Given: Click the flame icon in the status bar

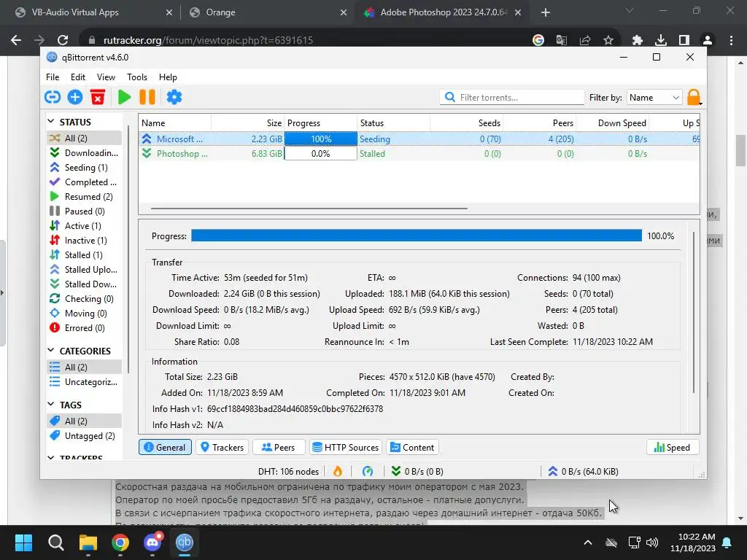Looking at the screenshot, I should 338,472.
